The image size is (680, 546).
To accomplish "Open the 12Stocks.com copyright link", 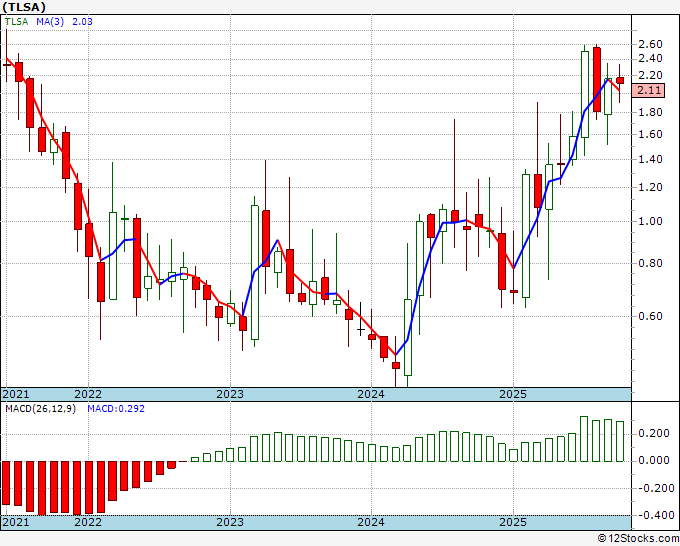I will (x=638, y=539).
